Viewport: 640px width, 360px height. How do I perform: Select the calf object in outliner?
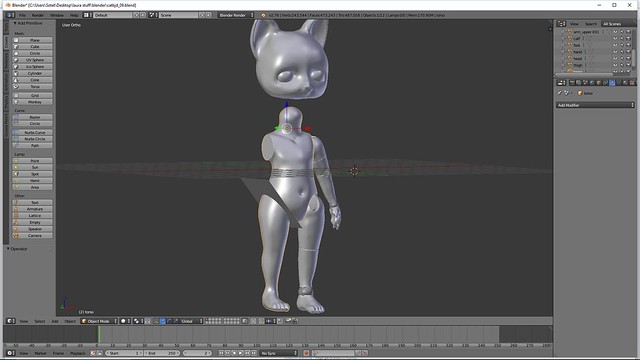577,38
